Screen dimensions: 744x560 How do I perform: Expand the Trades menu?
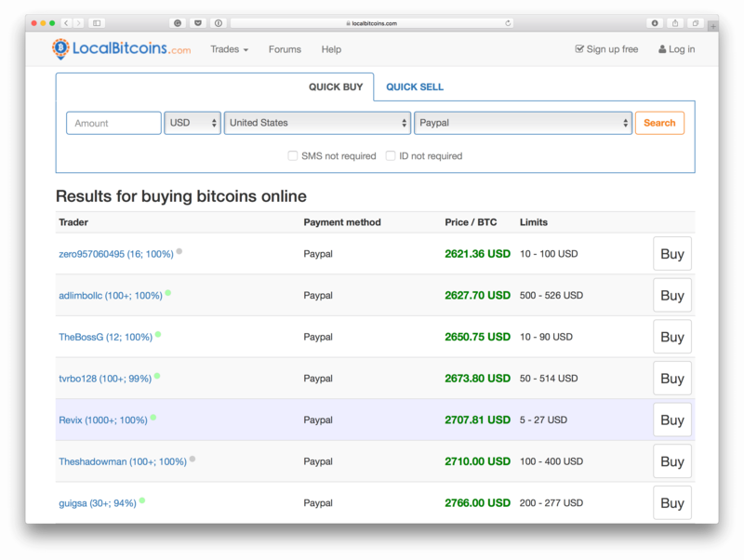229,49
